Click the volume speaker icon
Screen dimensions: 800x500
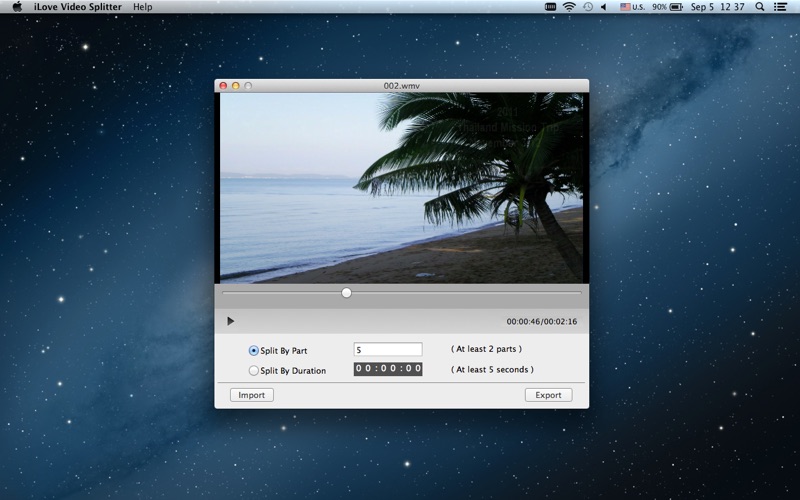click(603, 7)
